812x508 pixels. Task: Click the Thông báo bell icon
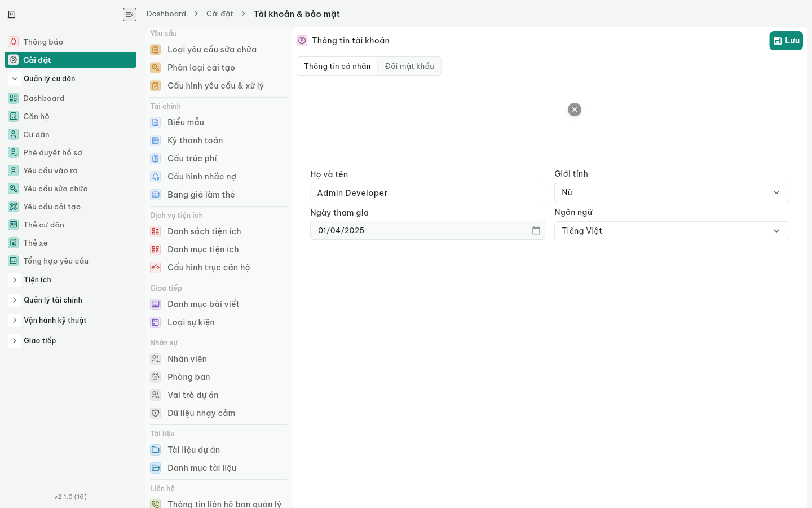pos(13,42)
